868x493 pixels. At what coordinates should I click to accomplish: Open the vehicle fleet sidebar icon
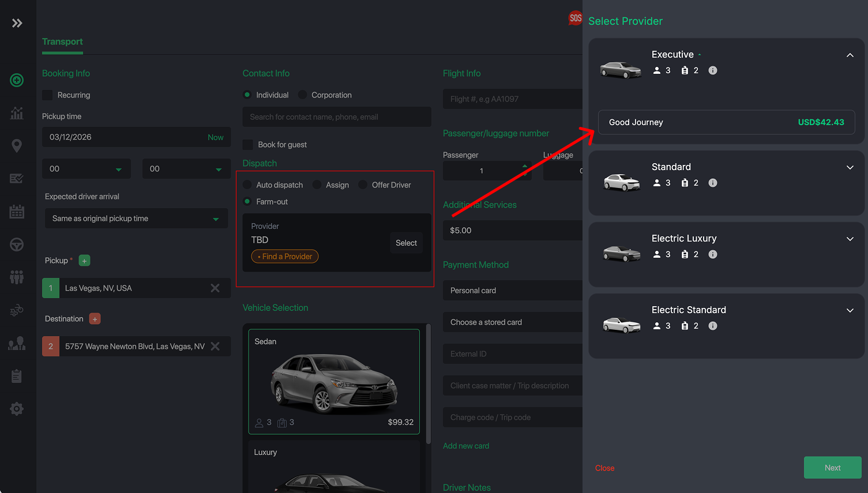(17, 310)
